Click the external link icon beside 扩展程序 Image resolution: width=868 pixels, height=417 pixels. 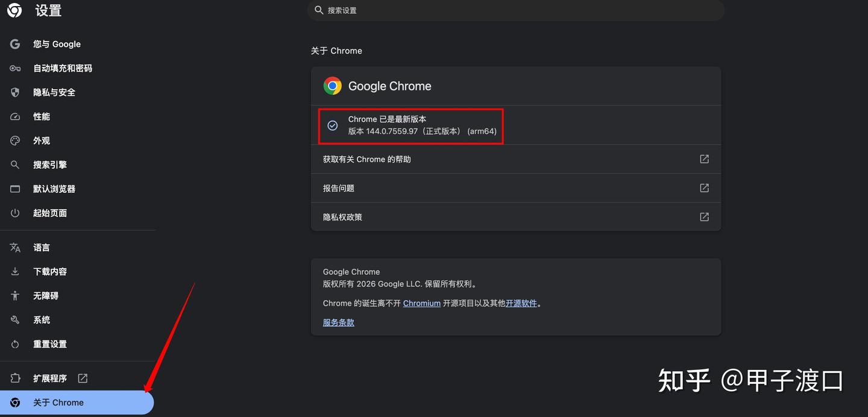[x=83, y=378]
